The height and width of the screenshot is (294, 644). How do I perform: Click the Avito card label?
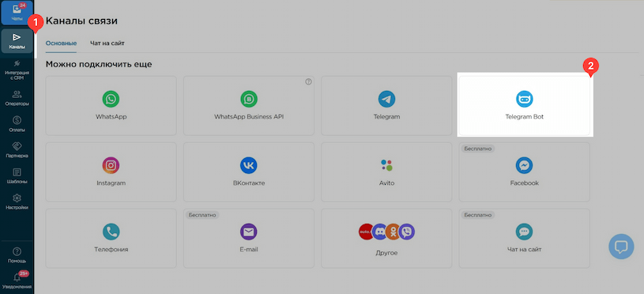(x=386, y=183)
